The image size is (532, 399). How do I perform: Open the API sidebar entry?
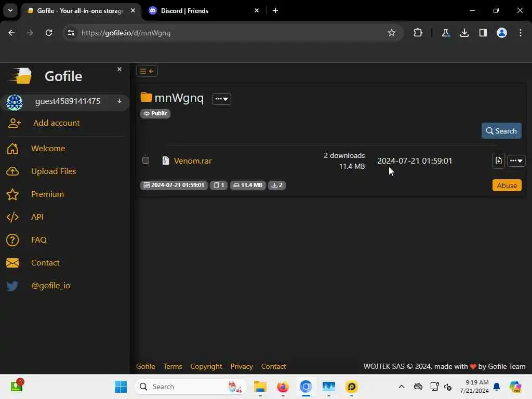[37, 217]
